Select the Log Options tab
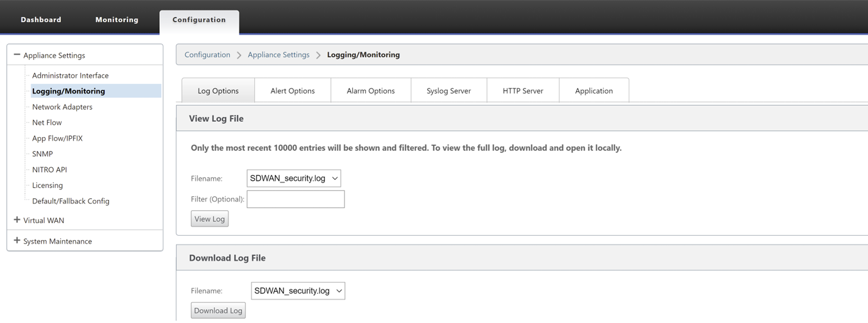Screen dimensions: 868x323 [218, 91]
